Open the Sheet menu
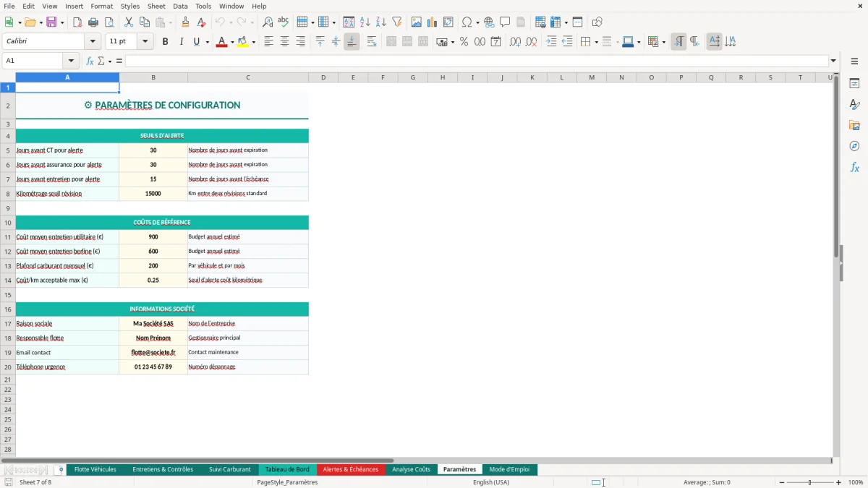 [x=156, y=6]
